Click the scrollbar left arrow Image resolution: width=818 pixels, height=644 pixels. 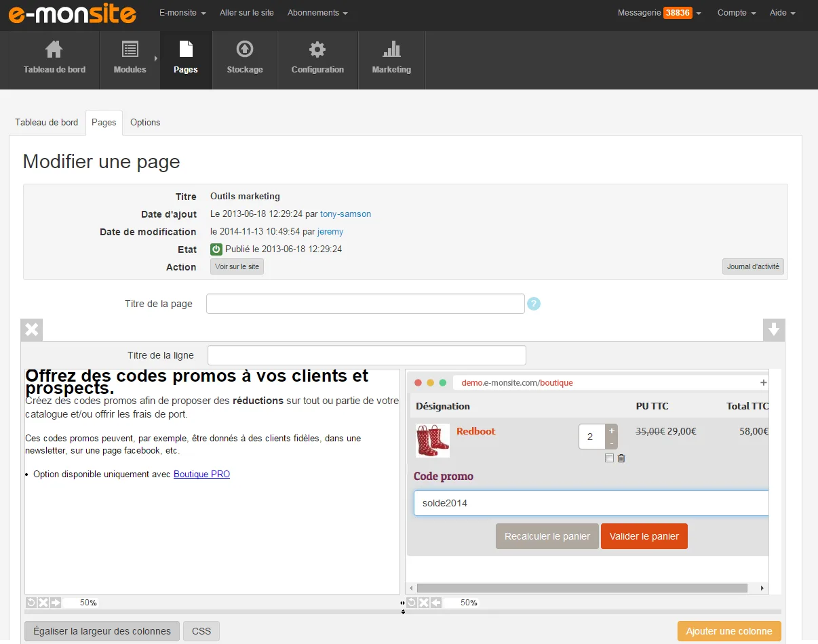tap(412, 588)
